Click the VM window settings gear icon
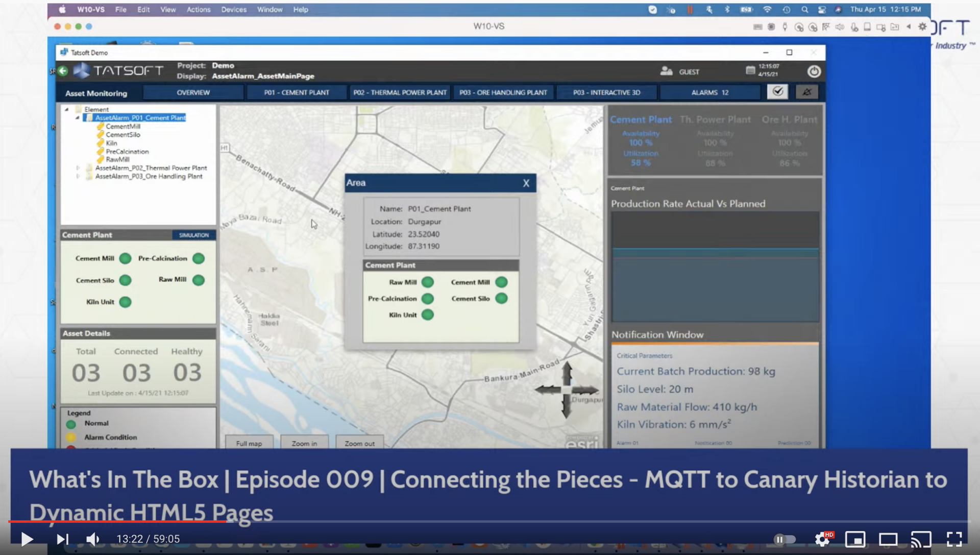 (922, 27)
